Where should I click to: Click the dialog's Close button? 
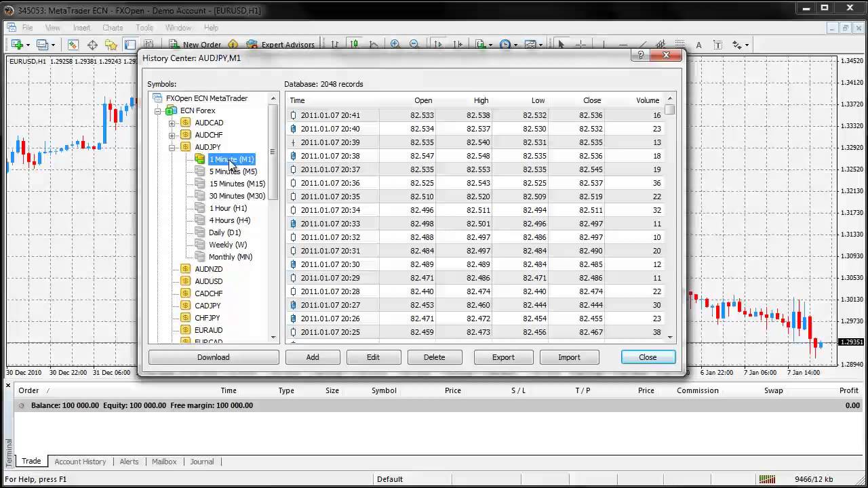click(648, 357)
